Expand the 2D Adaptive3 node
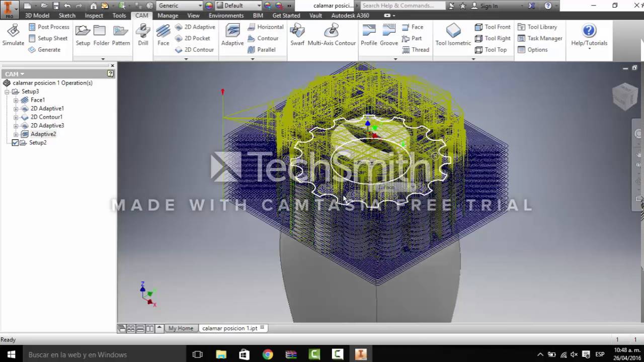This screenshot has width=644, height=362. click(16, 126)
